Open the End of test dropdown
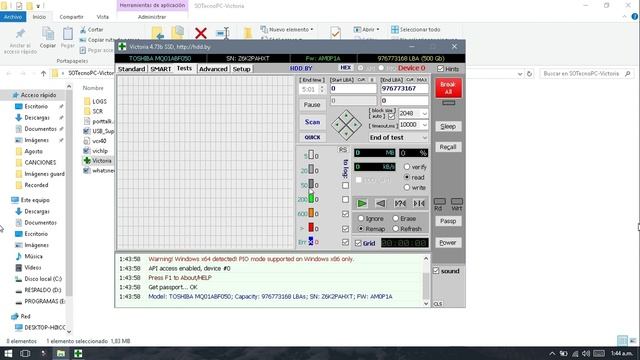 tap(424, 138)
